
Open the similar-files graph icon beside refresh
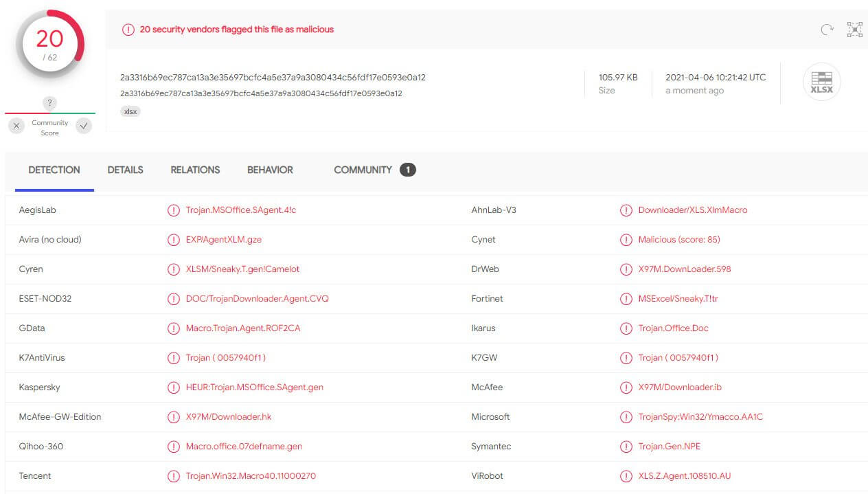pyautogui.click(x=855, y=30)
